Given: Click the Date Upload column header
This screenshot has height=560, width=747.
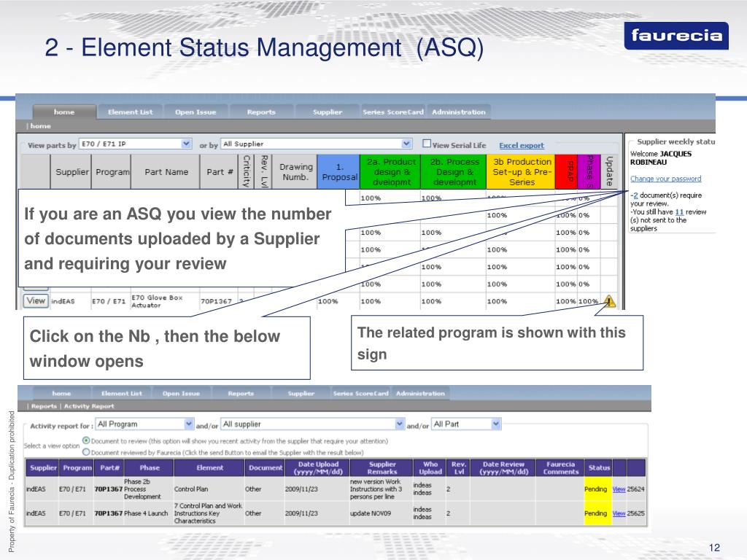Looking at the screenshot, I should click(x=318, y=467).
